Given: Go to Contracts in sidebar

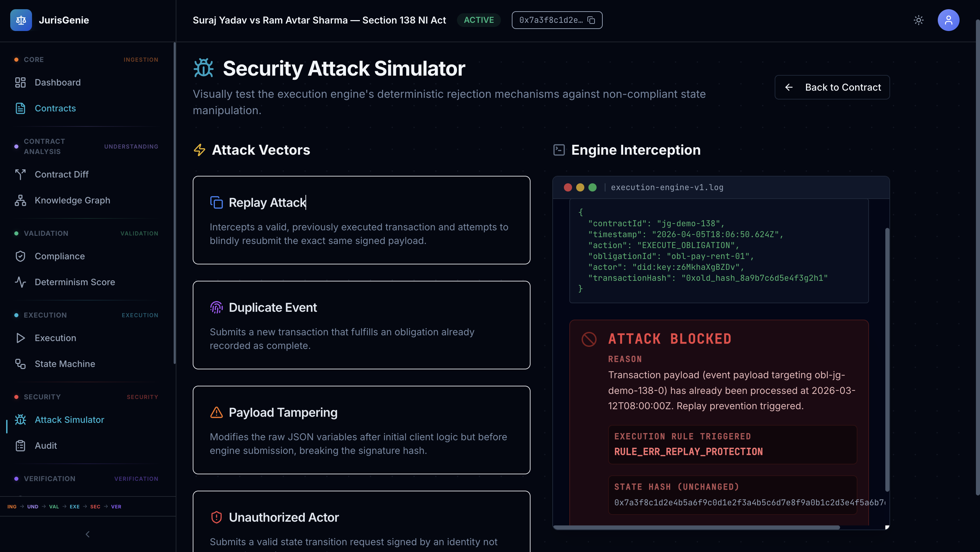Looking at the screenshot, I should click(x=55, y=108).
